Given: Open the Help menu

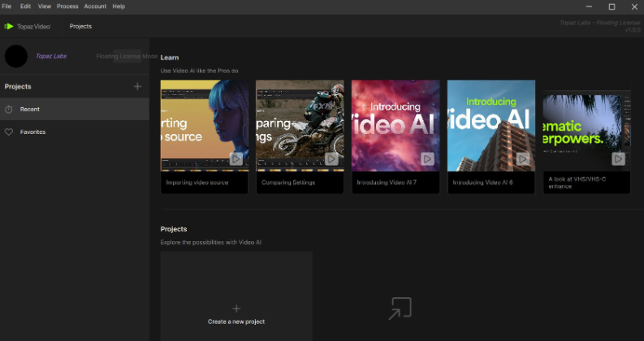Looking at the screenshot, I should [119, 6].
